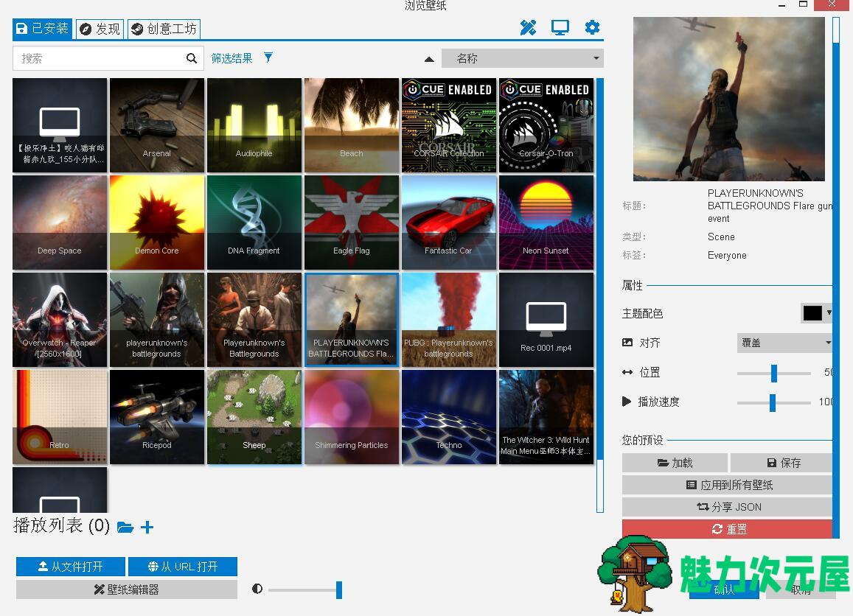The image size is (853, 616).
Task: Select the Eagle Flag wallpaper
Action: pyautogui.click(x=352, y=223)
